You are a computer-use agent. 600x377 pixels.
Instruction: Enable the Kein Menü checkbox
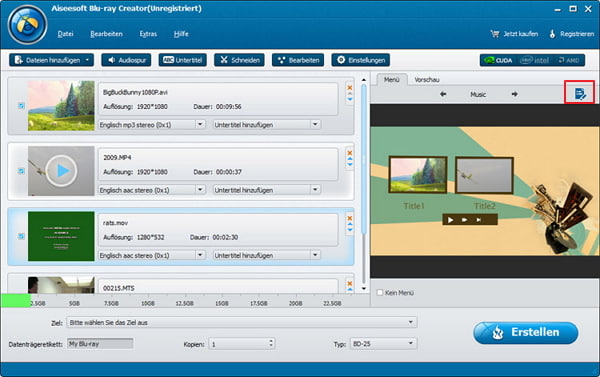[380, 292]
